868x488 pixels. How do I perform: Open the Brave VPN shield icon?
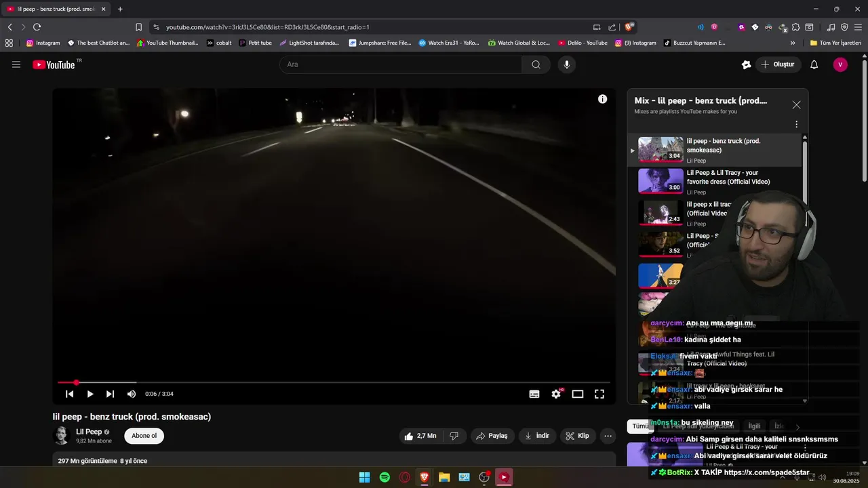[x=844, y=27]
